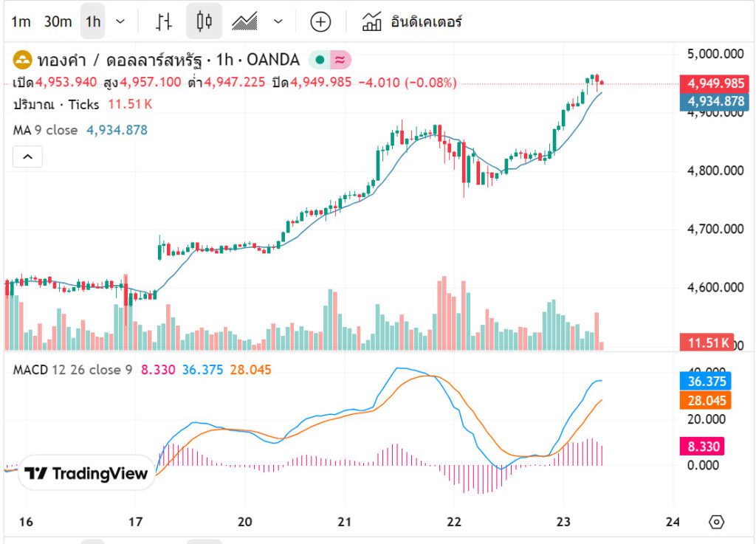This screenshot has width=756, height=544.
Task: Click date 21 on the time axis
Action: point(344,522)
